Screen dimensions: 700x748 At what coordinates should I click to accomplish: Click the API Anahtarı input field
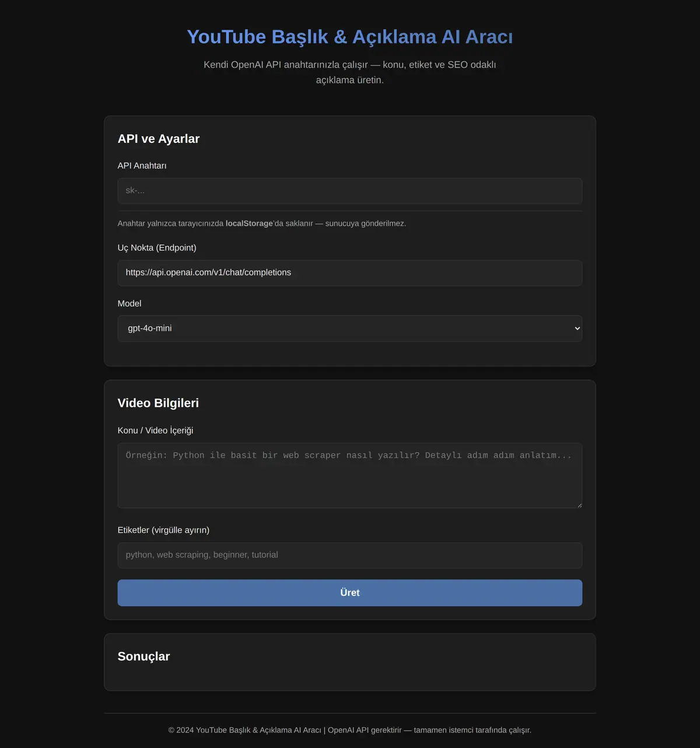349,191
